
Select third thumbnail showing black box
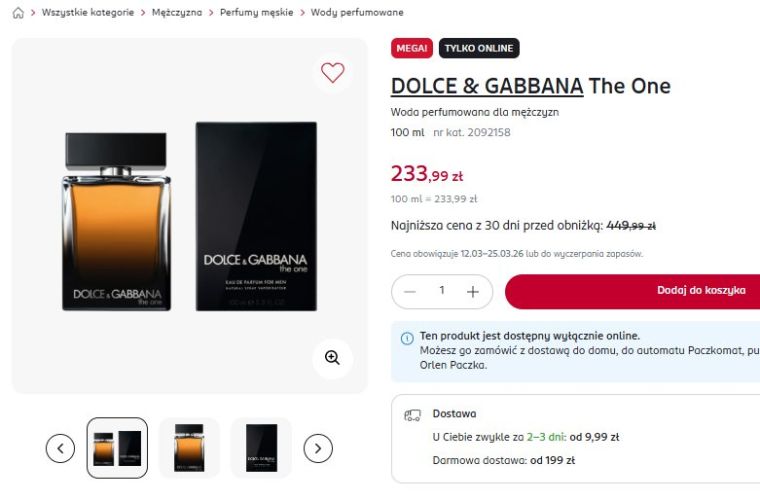(261, 448)
